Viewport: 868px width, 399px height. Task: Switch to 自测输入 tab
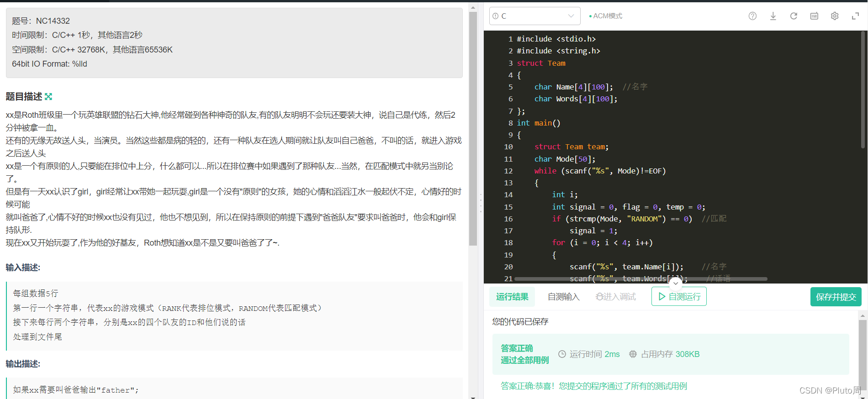coord(563,297)
